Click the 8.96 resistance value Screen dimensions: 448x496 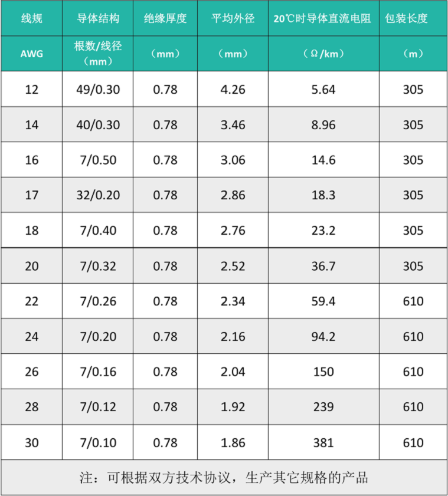coord(323,125)
